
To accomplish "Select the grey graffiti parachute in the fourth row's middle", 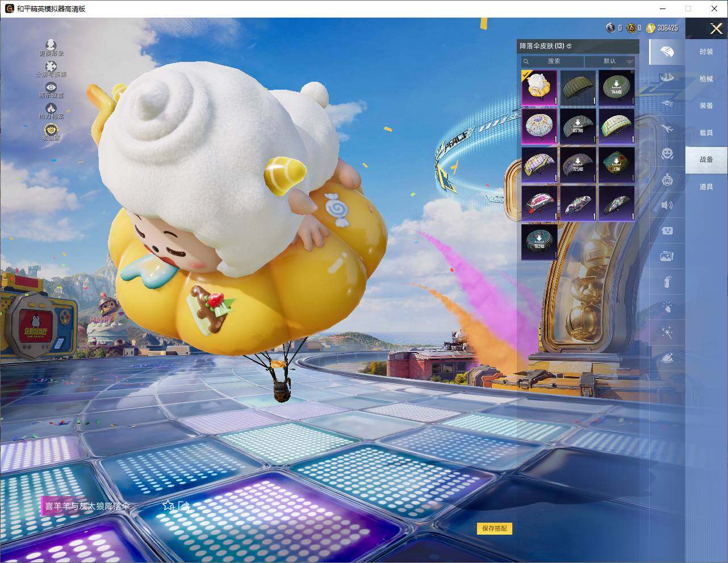I will 578,203.
